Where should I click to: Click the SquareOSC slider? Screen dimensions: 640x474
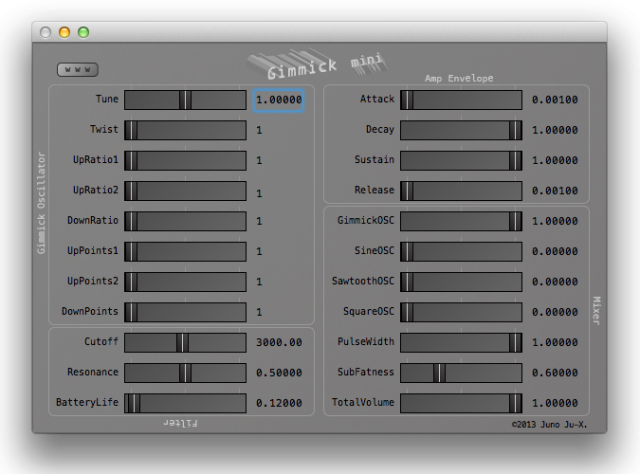pos(461,312)
